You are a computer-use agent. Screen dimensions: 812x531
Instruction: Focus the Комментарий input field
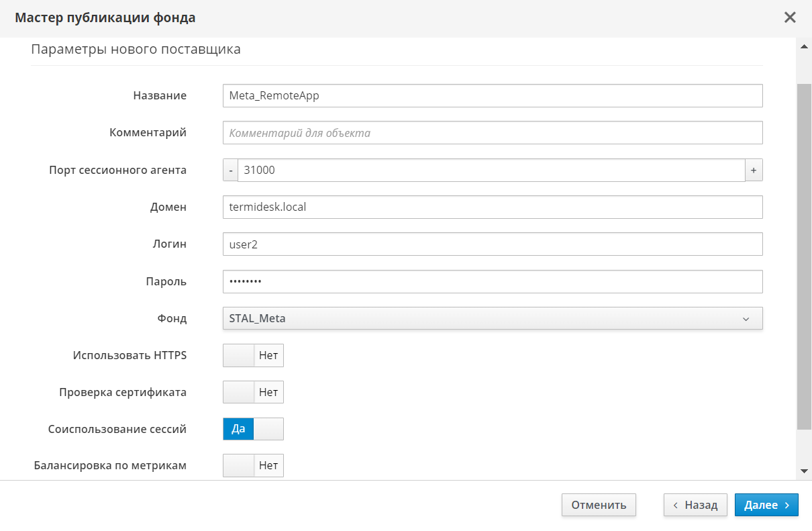coord(492,133)
